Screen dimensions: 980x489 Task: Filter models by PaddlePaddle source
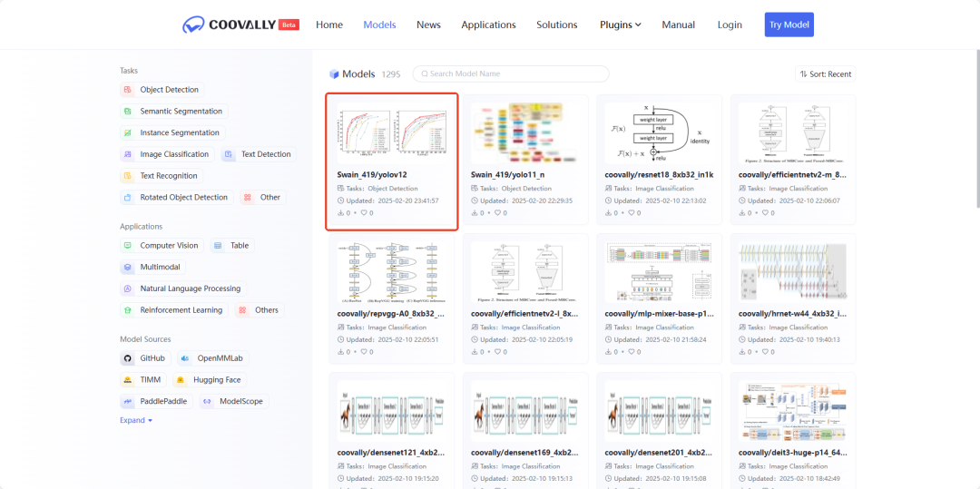coord(156,402)
